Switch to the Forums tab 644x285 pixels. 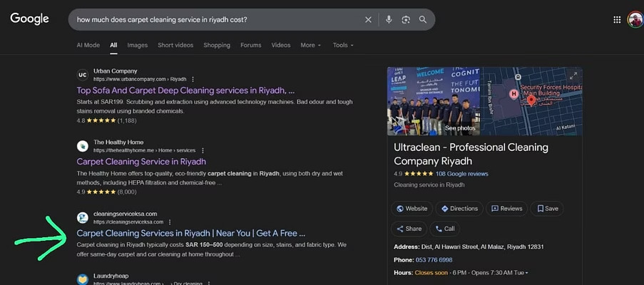pos(251,45)
